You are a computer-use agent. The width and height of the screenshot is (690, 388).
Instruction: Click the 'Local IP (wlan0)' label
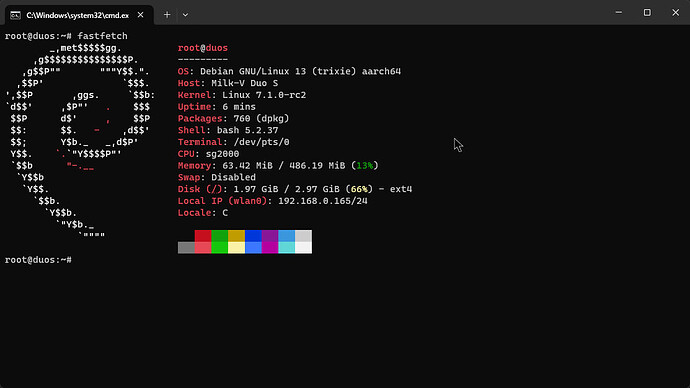222,201
